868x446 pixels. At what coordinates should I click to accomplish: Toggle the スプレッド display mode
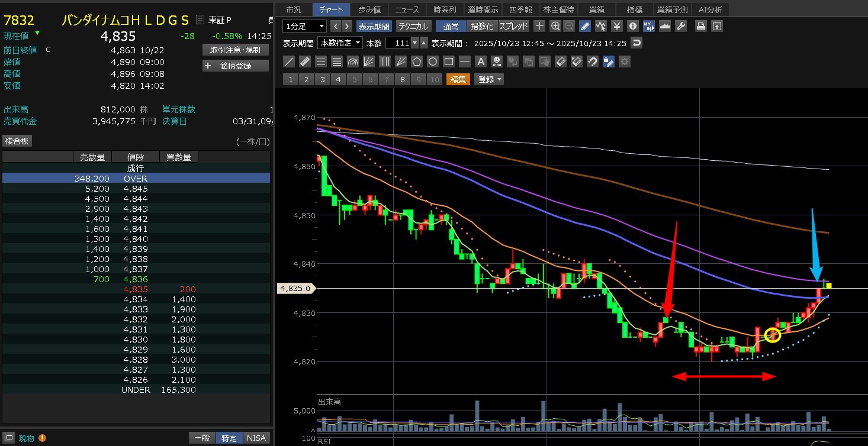(514, 26)
